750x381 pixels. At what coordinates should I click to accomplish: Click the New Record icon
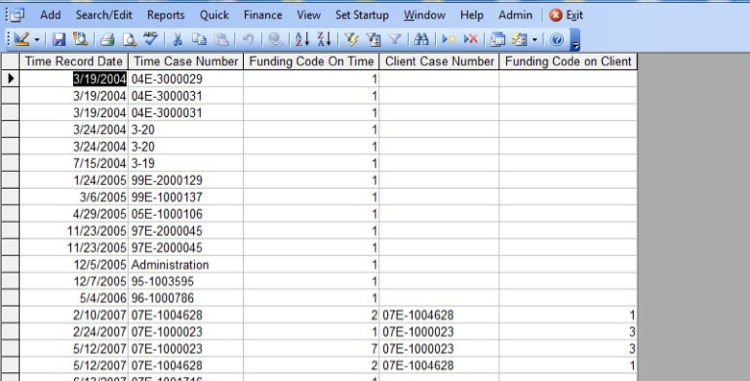pyautogui.click(x=449, y=39)
